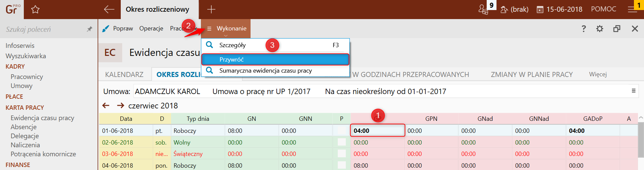
Task: Click the table vertical scrollbar thumb
Action: pos(641,140)
